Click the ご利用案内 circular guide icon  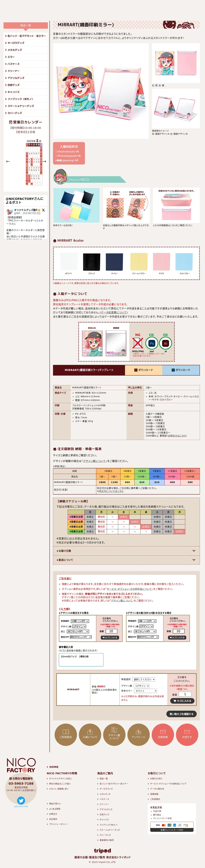65,735
